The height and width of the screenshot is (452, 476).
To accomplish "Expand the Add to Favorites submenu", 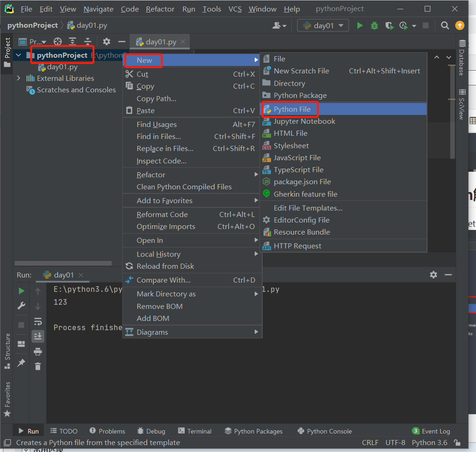I will [192, 200].
